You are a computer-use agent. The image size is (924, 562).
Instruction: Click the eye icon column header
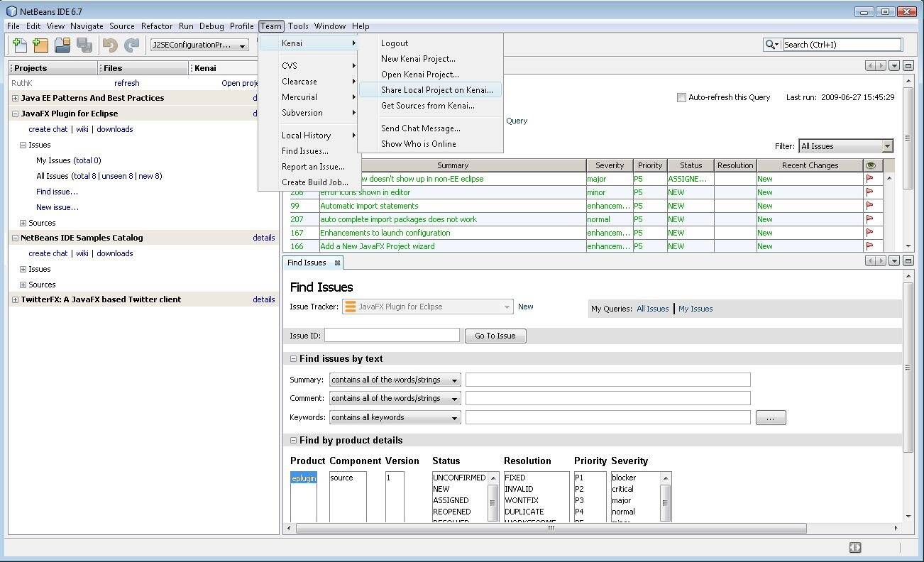[871, 165]
